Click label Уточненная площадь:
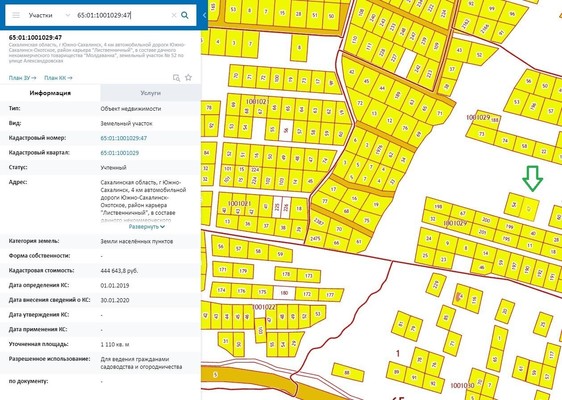The height and width of the screenshot is (400, 562). click(x=38, y=344)
